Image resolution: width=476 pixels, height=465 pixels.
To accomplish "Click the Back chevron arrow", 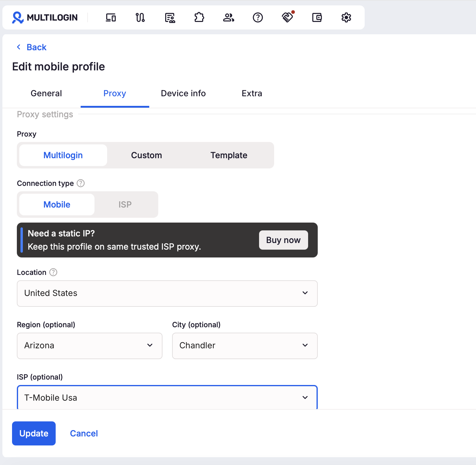I will (19, 47).
